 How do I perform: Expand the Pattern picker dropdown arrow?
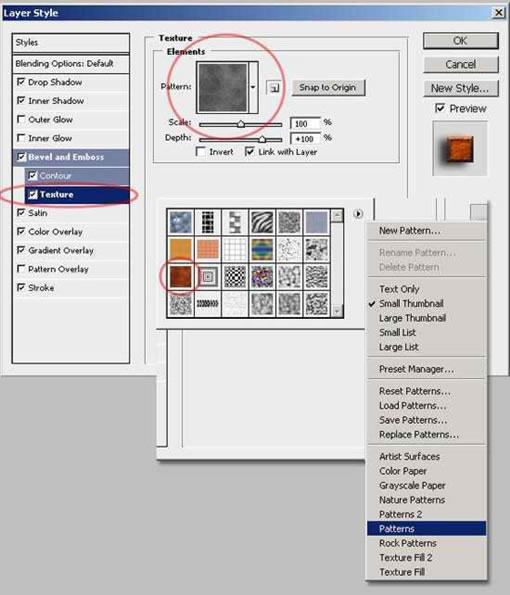point(253,87)
